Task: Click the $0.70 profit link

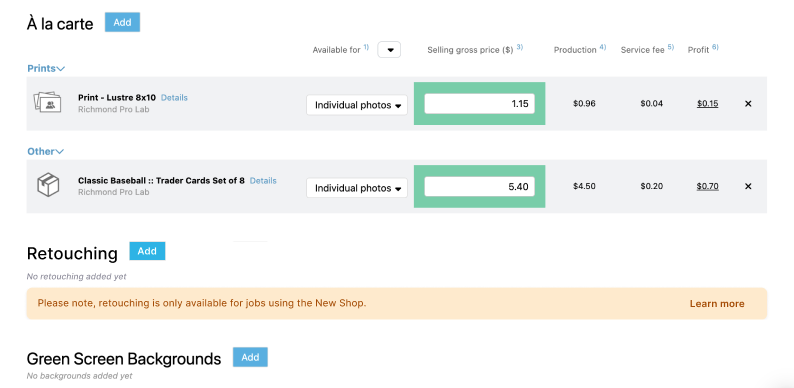Action: coord(707,186)
